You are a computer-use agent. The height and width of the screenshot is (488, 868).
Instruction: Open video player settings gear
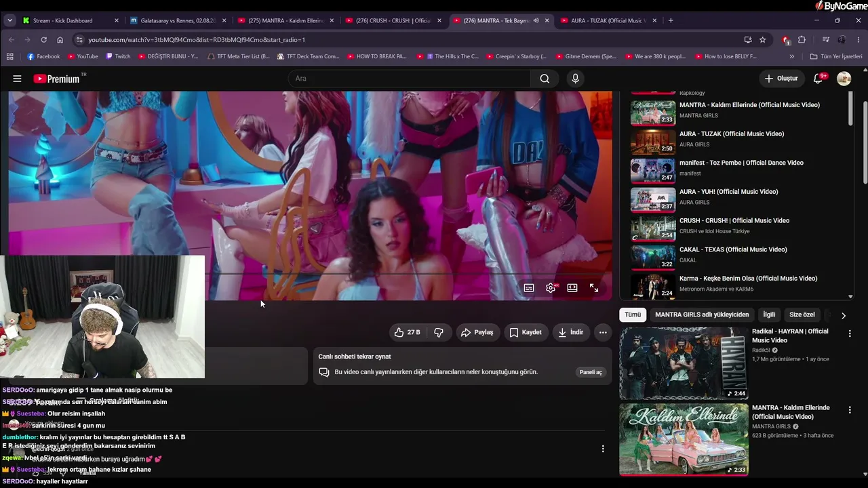click(551, 288)
